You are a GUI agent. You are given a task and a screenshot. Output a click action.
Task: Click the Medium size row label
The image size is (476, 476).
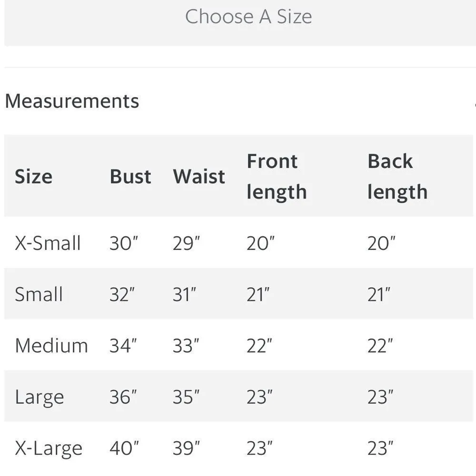click(51, 346)
